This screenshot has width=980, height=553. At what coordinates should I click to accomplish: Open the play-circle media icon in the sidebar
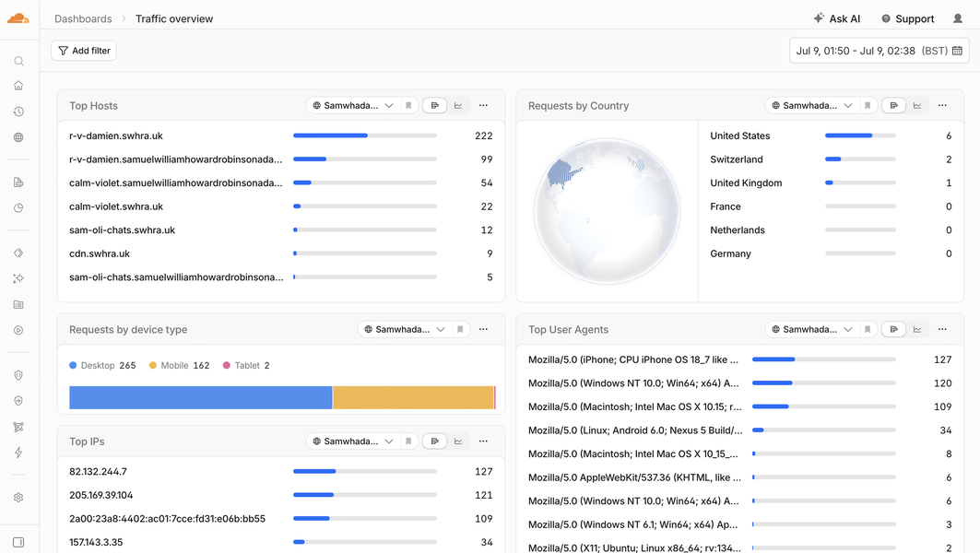coord(18,330)
